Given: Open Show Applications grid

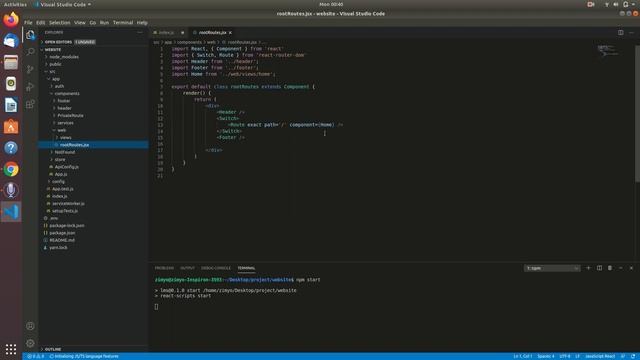Looking at the screenshot, I should [11, 349].
